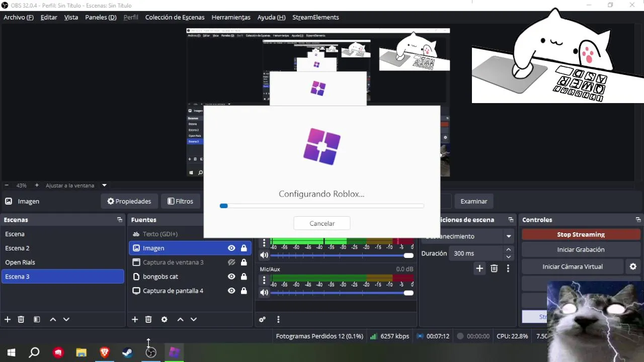Open Brave browser from taskbar

pos(105,352)
